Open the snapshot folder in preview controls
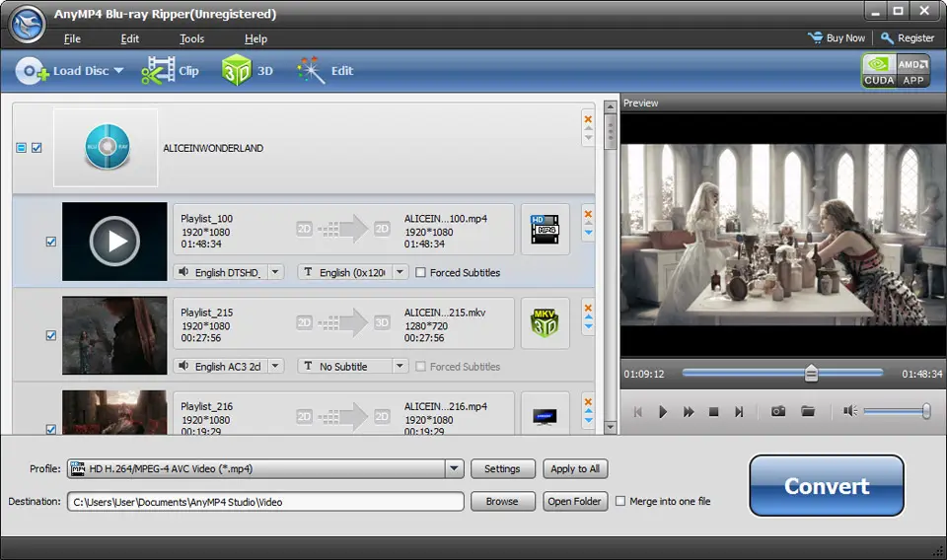The image size is (947, 560). [x=808, y=411]
